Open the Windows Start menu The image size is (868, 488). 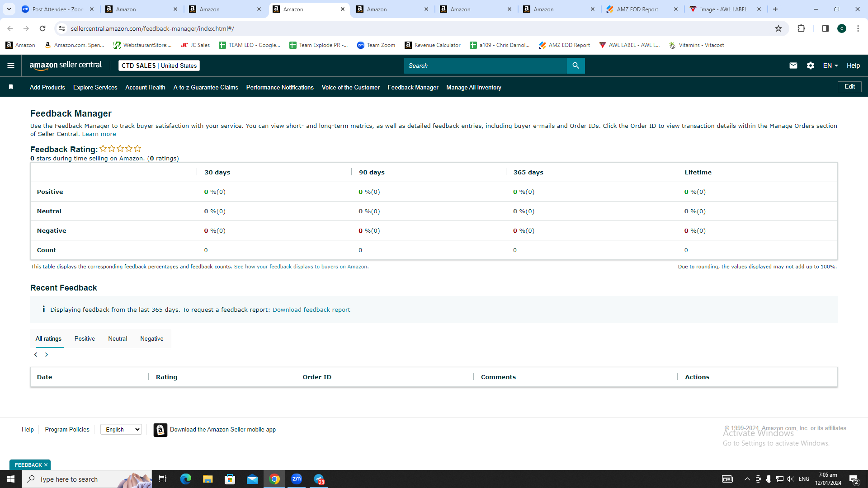coord(11,479)
